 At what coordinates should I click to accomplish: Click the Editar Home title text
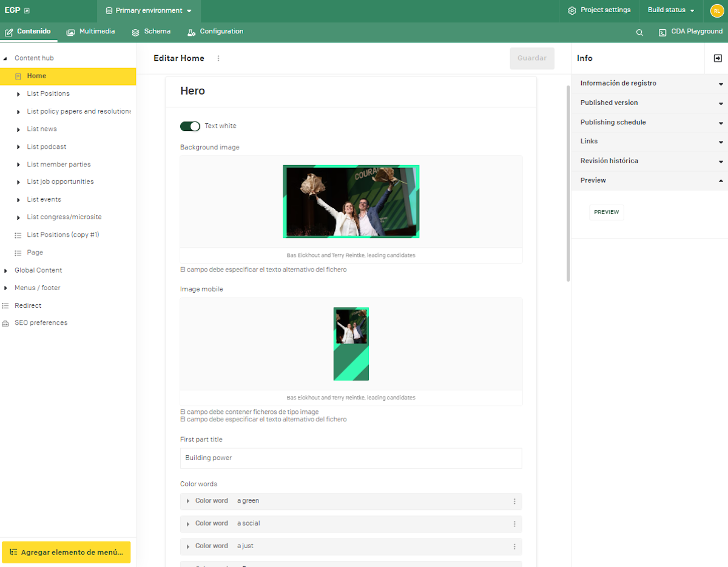pos(179,58)
